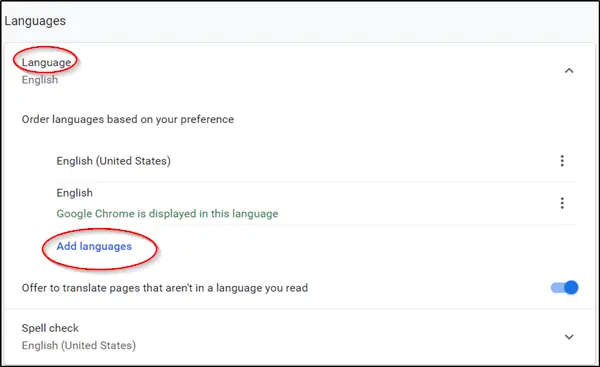Click English (United States) subtitle under Spell check

(79, 346)
